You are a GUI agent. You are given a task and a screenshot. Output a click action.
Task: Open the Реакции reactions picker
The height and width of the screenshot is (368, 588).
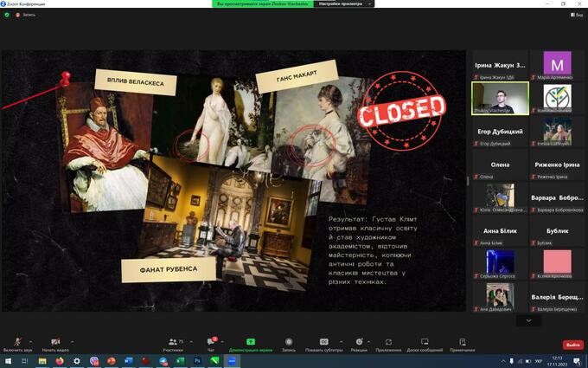(x=359, y=345)
